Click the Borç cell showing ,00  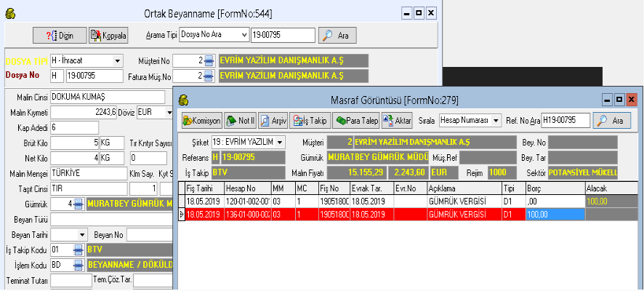tap(555, 202)
